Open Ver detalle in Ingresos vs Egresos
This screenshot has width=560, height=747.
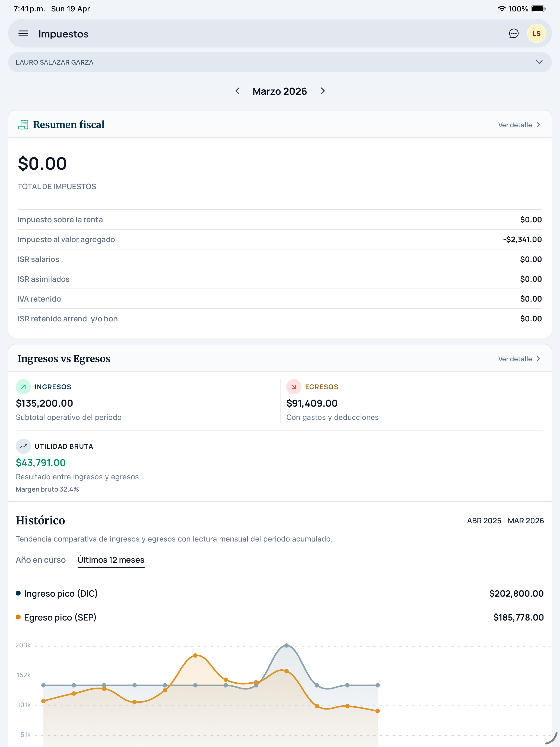(519, 359)
